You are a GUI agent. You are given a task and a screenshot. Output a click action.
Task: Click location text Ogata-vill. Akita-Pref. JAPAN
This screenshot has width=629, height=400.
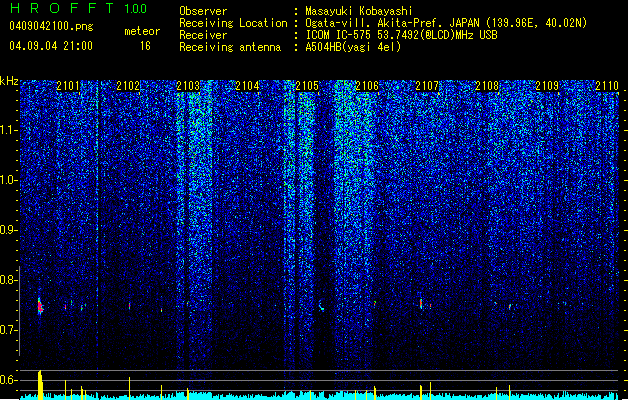(393, 23)
